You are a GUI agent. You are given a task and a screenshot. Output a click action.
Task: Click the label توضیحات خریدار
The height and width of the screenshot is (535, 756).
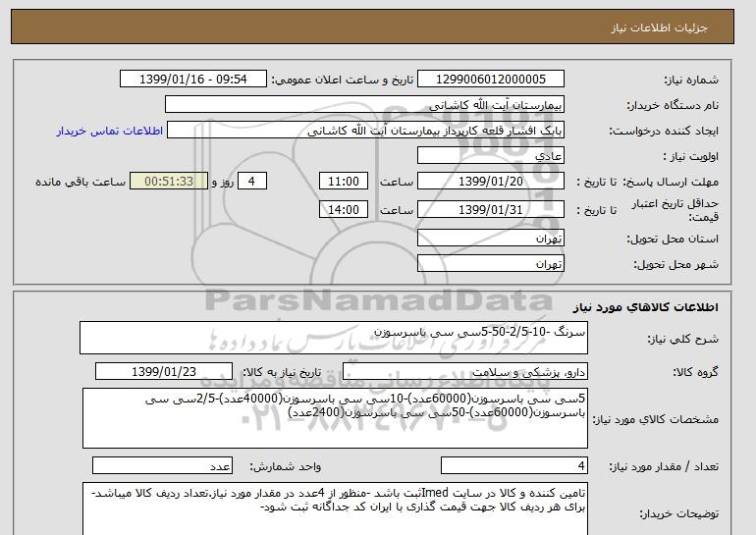679,514
